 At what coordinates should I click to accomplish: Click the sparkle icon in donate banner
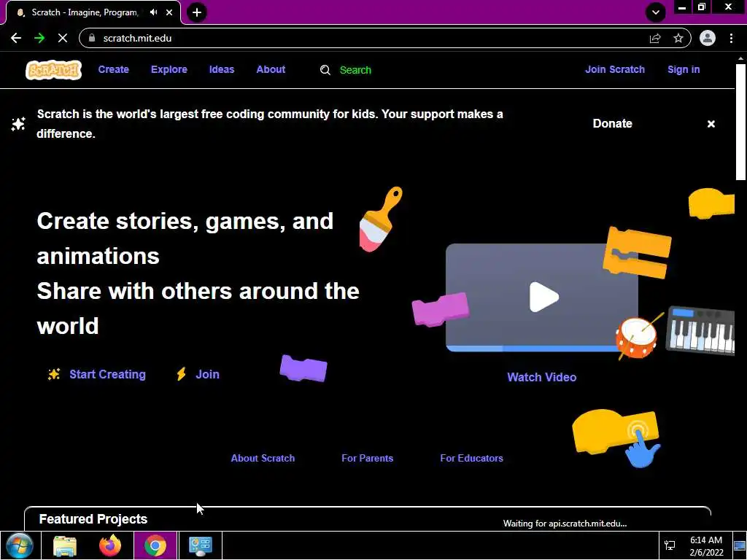tap(18, 124)
